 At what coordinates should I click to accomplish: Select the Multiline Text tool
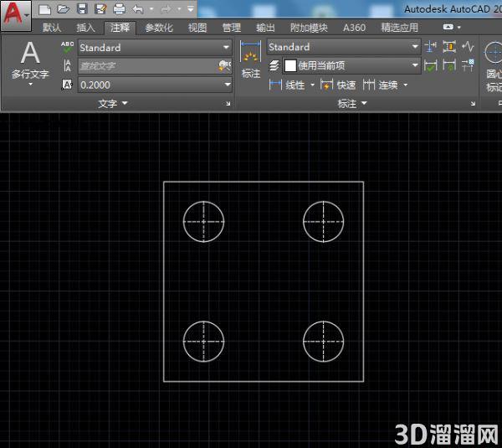pyautogui.click(x=30, y=63)
